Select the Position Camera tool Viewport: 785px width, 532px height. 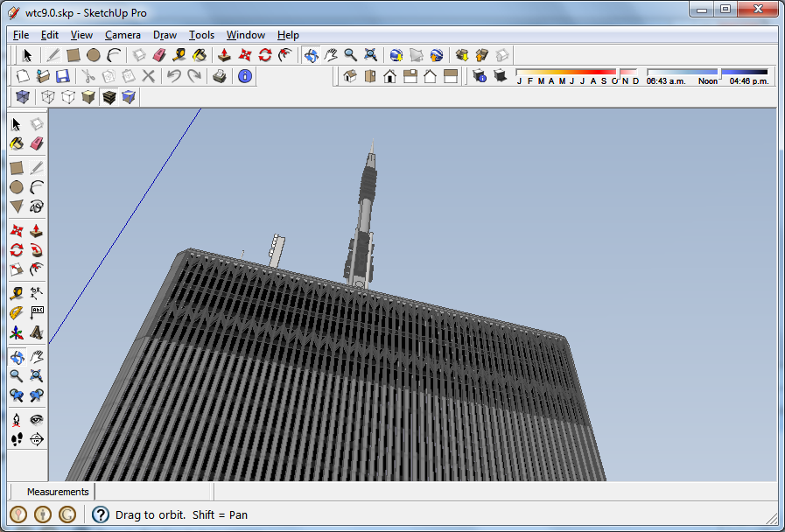pyautogui.click(x=17, y=419)
